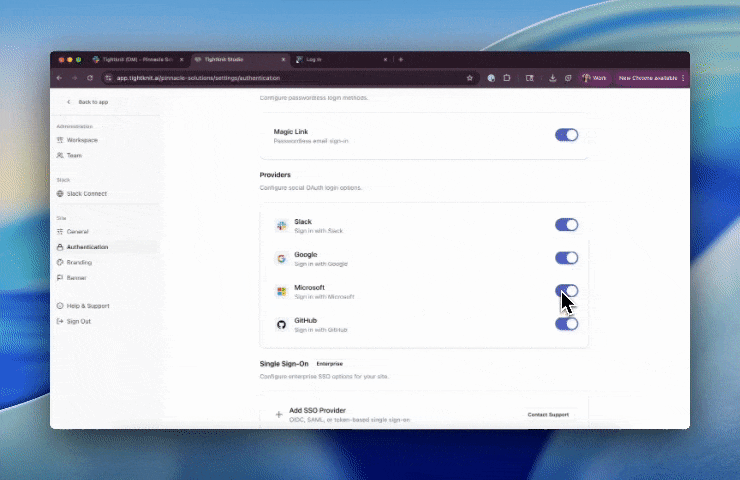Open a new tab with the plus icon

[401, 59]
